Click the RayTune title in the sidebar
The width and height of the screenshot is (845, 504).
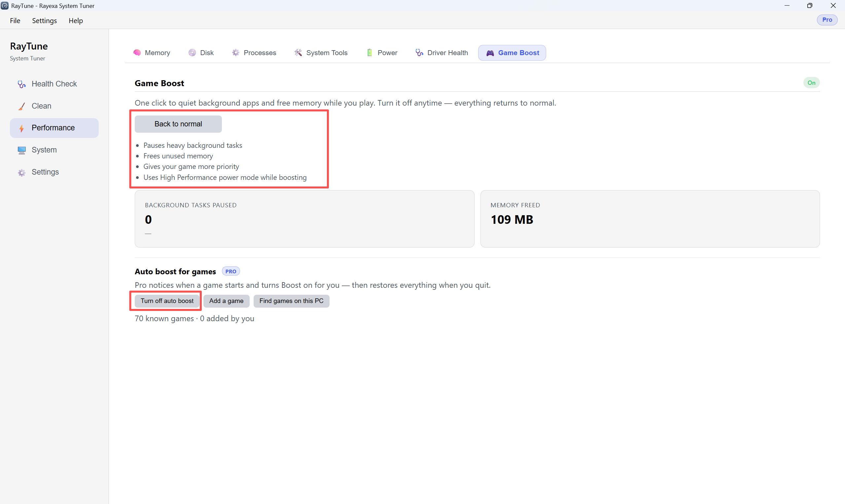(x=29, y=46)
